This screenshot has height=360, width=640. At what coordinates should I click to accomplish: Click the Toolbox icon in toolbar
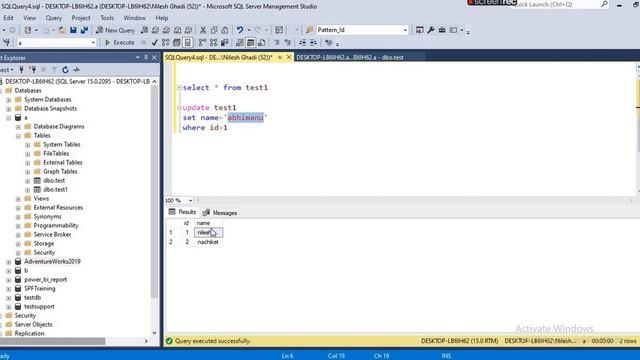coord(442,30)
